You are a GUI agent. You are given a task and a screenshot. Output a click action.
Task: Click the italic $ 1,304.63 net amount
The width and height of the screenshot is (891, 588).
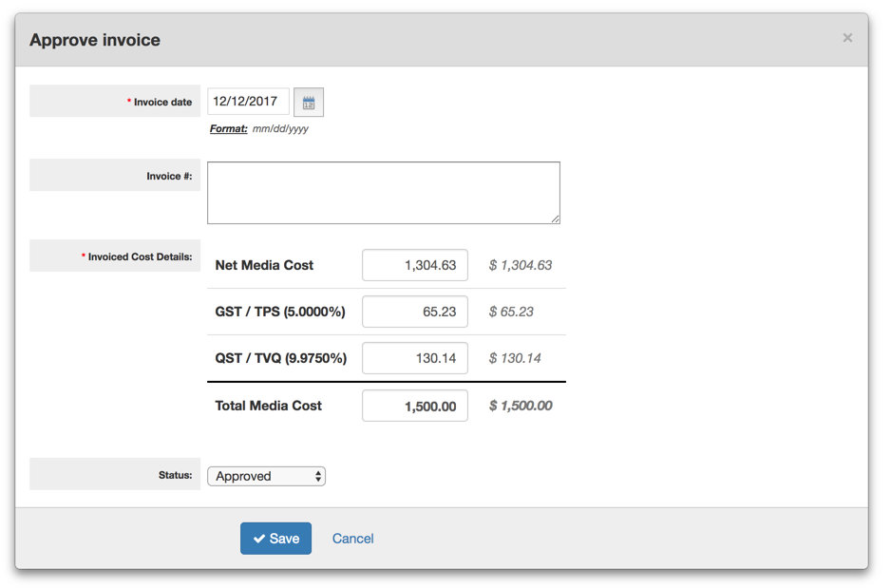point(521,266)
